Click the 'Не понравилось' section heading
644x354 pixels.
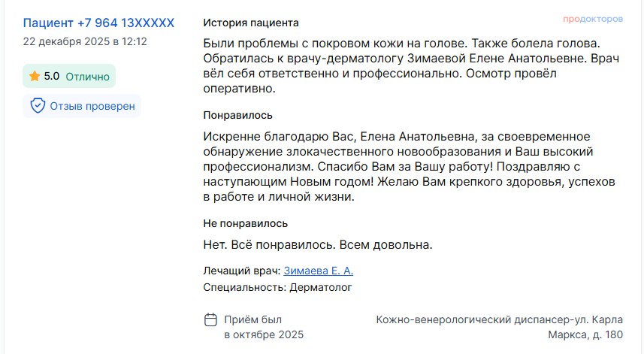click(x=245, y=223)
